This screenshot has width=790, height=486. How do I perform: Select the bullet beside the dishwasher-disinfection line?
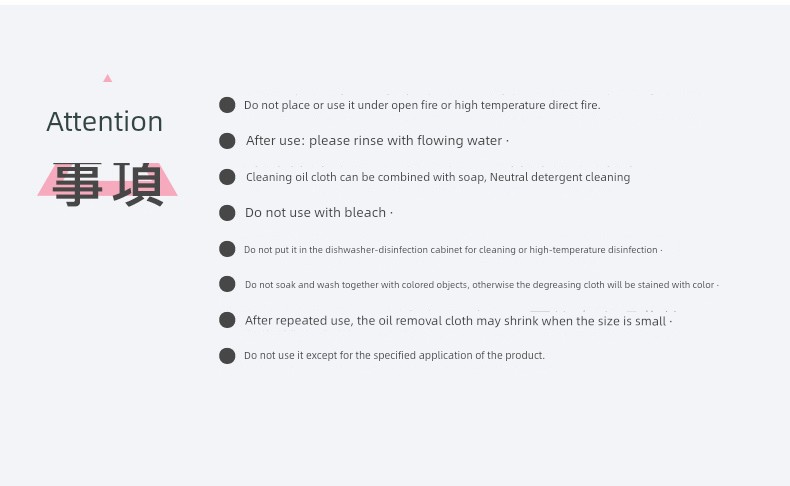tap(227, 249)
